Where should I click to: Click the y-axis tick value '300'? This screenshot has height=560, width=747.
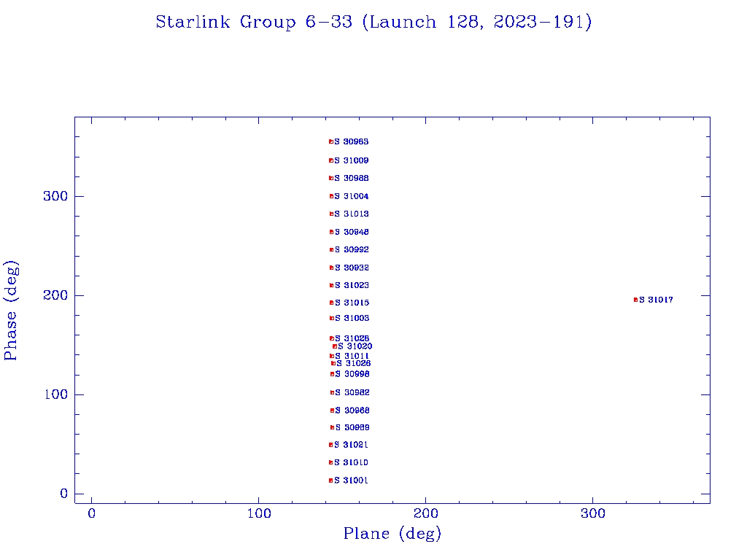55,196
